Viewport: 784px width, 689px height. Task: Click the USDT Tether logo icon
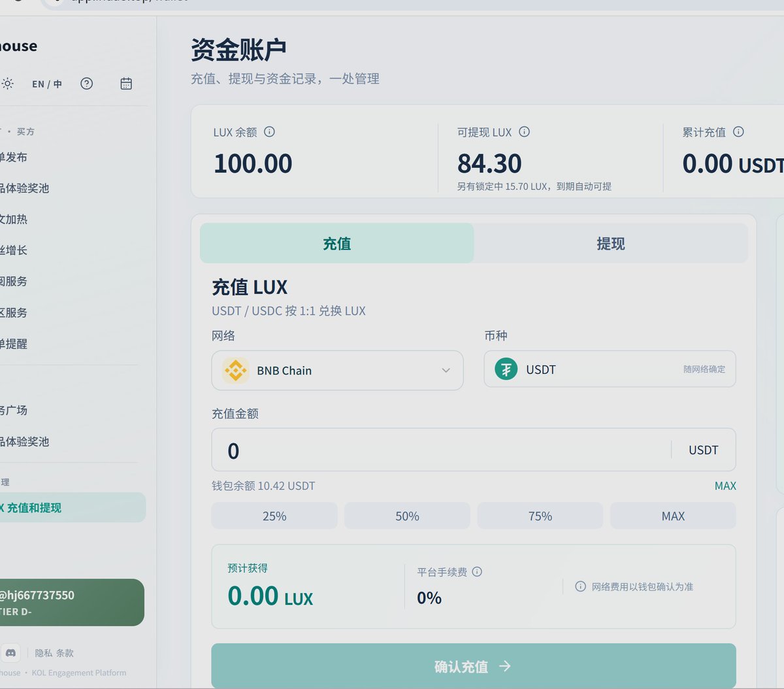(506, 369)
